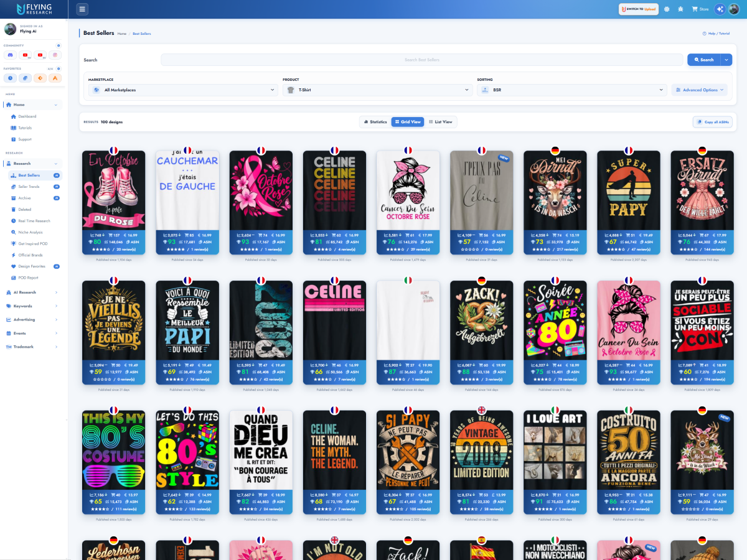This screenshot has height=560, width=747.
Task: Switch to List View
Action: pos(441,122)
